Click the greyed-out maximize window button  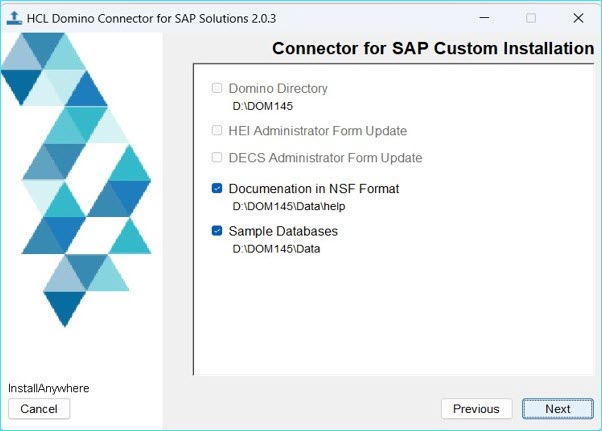pyautogui.click(x=531, y=18)
